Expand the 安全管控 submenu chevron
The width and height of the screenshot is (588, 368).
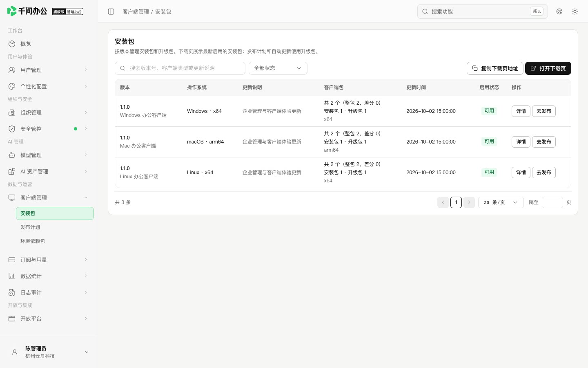click(86, 129)
